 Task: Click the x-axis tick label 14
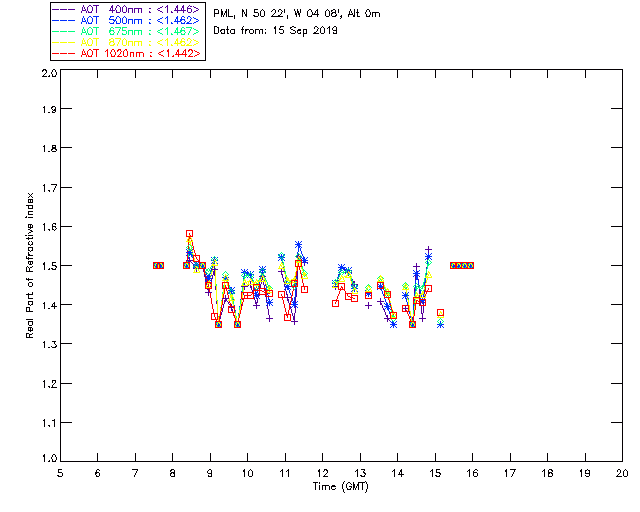tap(398, 473)
